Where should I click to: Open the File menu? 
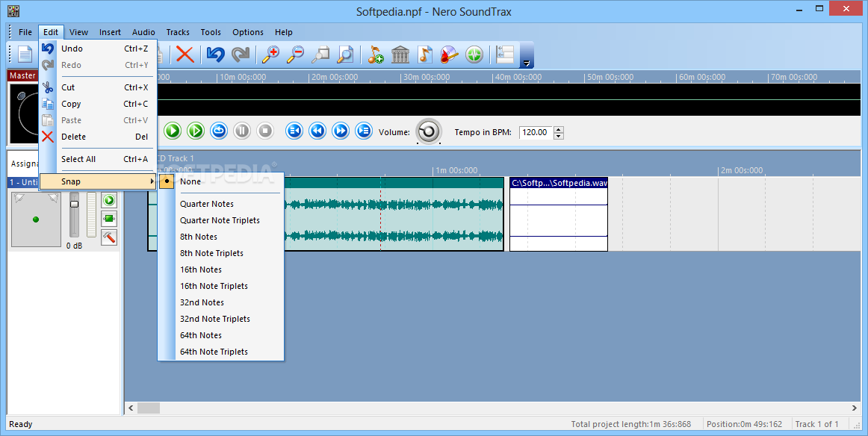coord(25,32)
